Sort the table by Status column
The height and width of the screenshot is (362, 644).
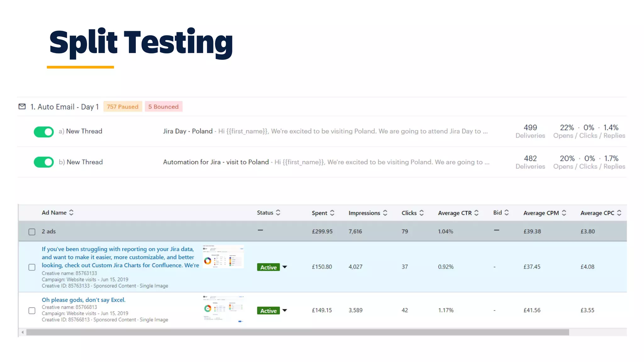pyautogui.click(x=269, y=213)
